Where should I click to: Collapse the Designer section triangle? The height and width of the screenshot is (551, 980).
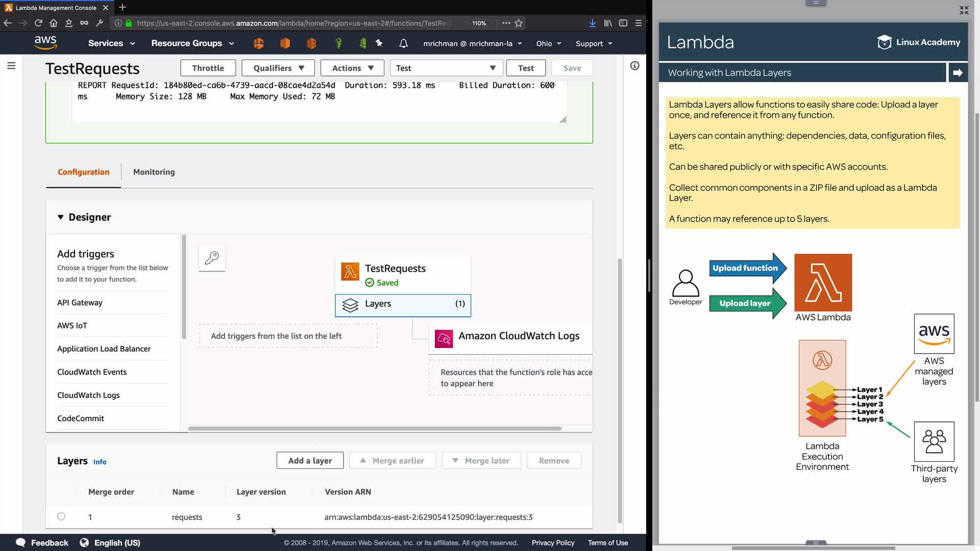click(61, 217)
